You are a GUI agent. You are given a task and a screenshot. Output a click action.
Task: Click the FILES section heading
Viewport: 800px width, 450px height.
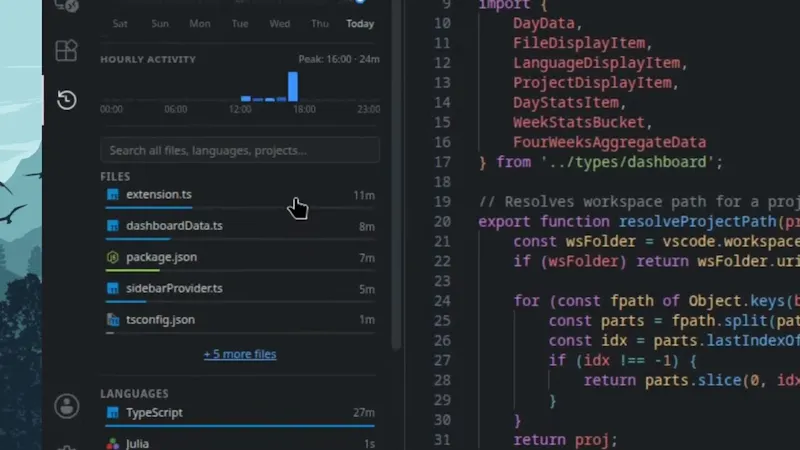click(x=115, y=177)
